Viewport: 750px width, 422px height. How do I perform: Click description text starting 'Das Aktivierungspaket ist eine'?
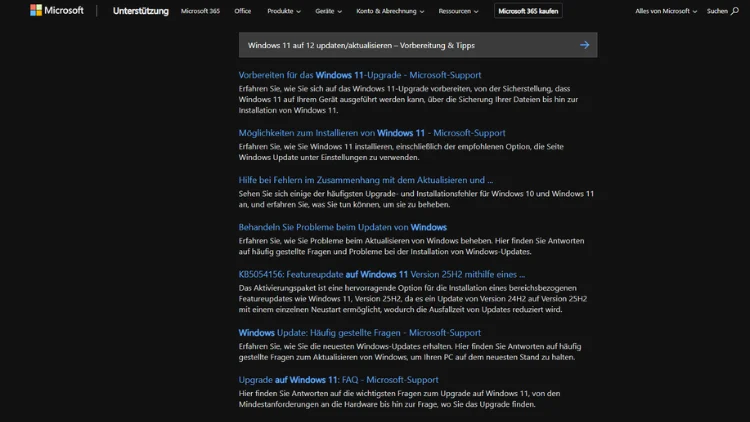413,299
